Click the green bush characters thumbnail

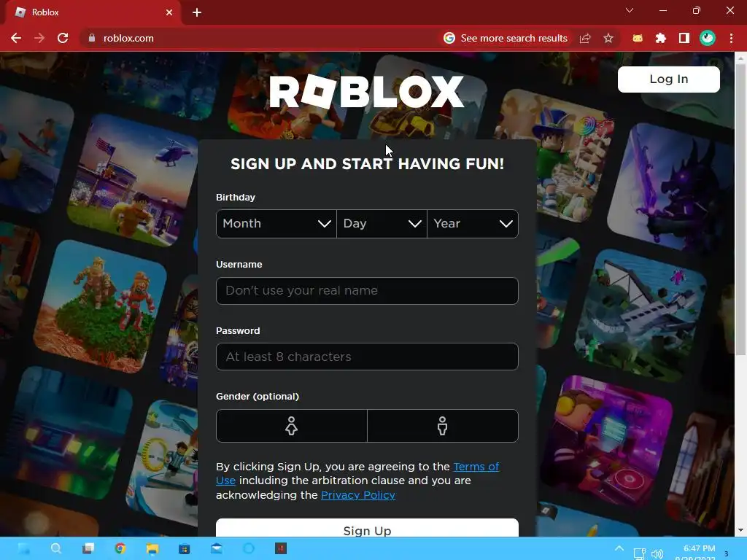coord(100,306)
